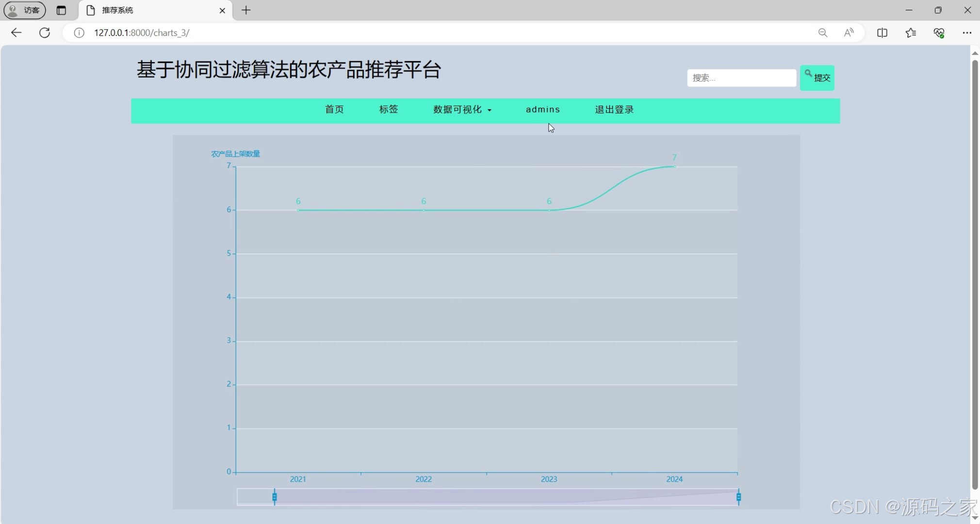Click the 提交 search button
Screen dimensions: 980x524
(x=817, y=78)
